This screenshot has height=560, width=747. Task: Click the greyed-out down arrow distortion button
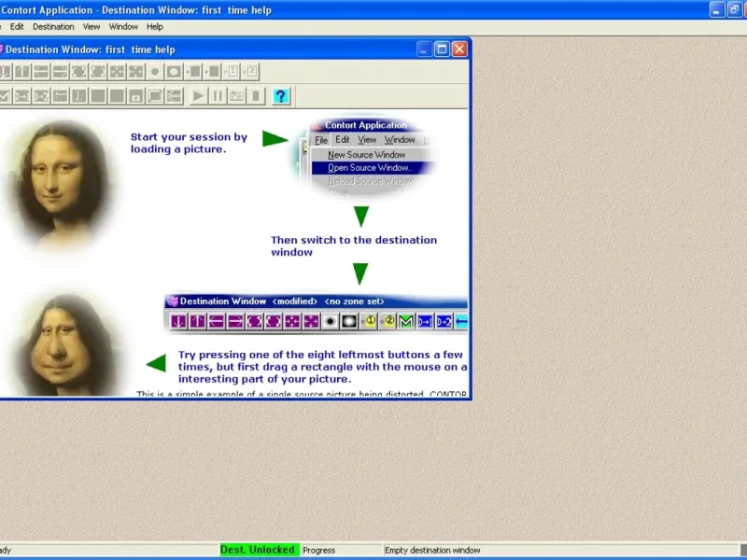(5, 72)
